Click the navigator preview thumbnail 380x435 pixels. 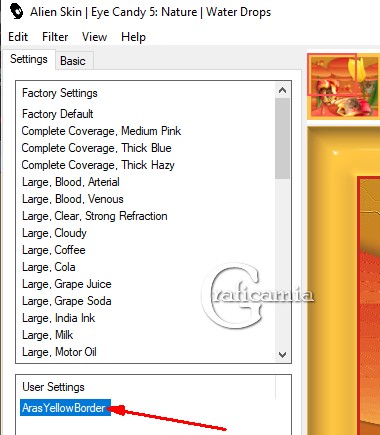343,86
